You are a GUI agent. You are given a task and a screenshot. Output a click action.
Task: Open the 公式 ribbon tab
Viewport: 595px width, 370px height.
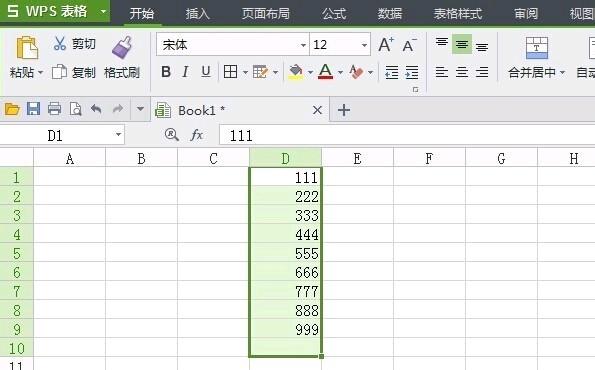pyautogui.click(x=334, y=14)
